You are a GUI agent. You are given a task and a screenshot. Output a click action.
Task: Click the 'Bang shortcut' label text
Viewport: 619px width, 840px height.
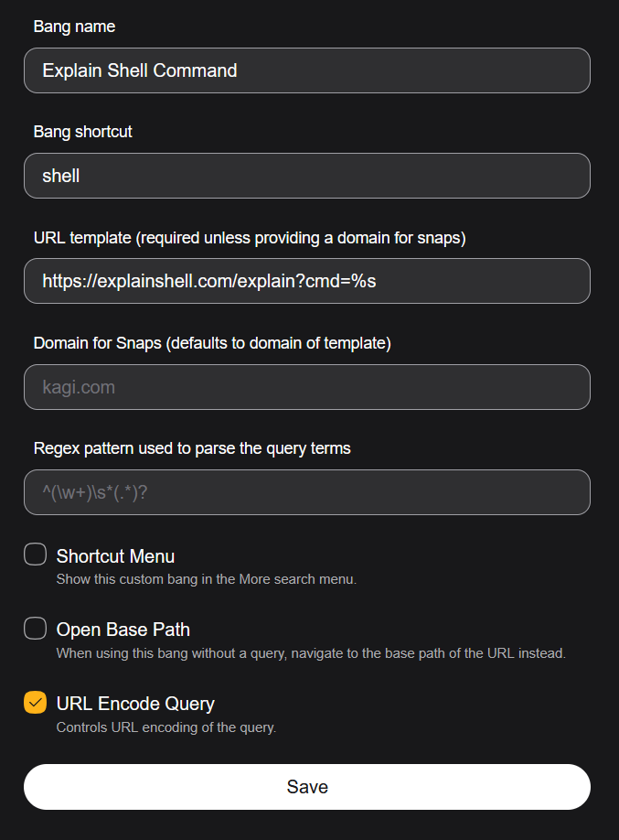point(83,132)
